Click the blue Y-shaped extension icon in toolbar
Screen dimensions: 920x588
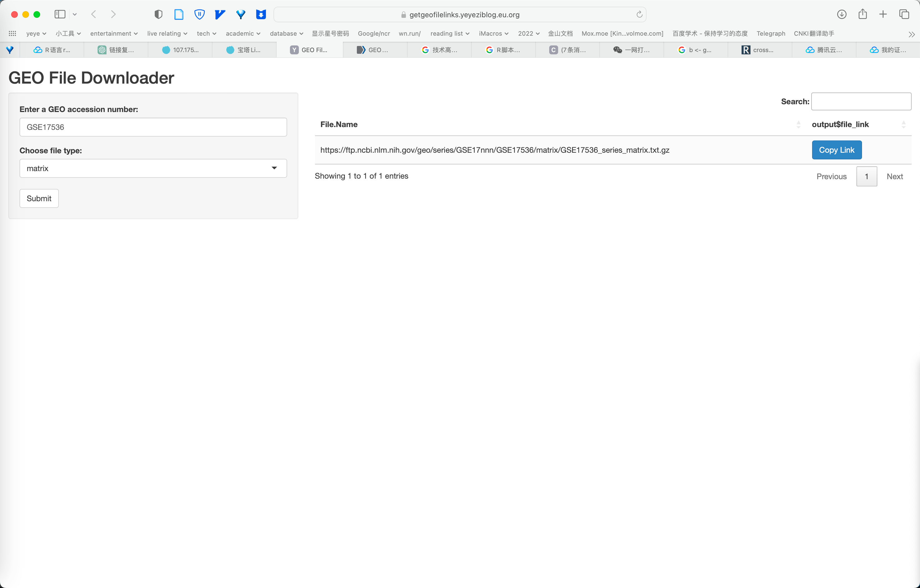tap(241, 14)
